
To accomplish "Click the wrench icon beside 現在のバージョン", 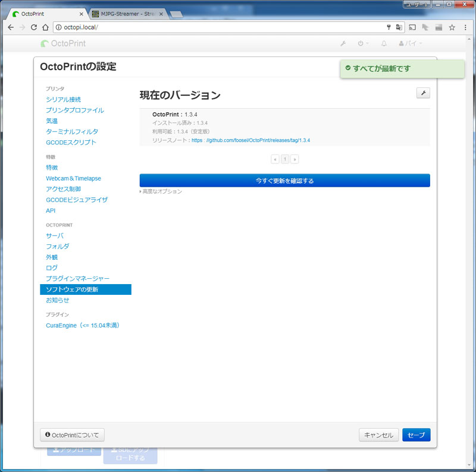I will [423, 93].
